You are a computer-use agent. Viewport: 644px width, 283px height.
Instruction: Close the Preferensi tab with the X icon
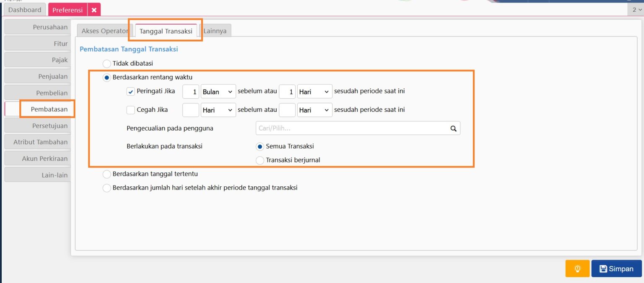(94, 9)
